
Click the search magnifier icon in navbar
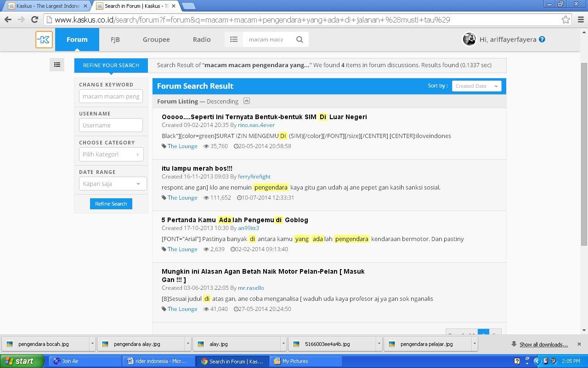[x=300, y=40]
